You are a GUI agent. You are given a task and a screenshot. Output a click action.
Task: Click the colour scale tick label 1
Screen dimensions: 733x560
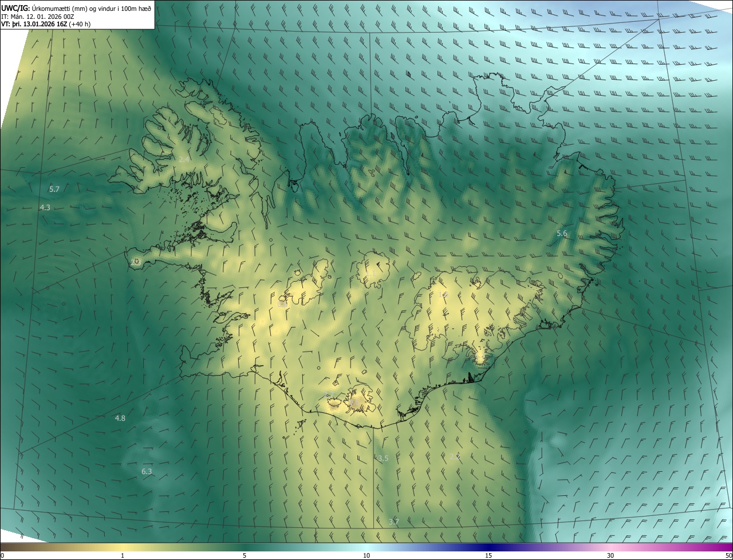pyautogui.click(x=123, y=555)
